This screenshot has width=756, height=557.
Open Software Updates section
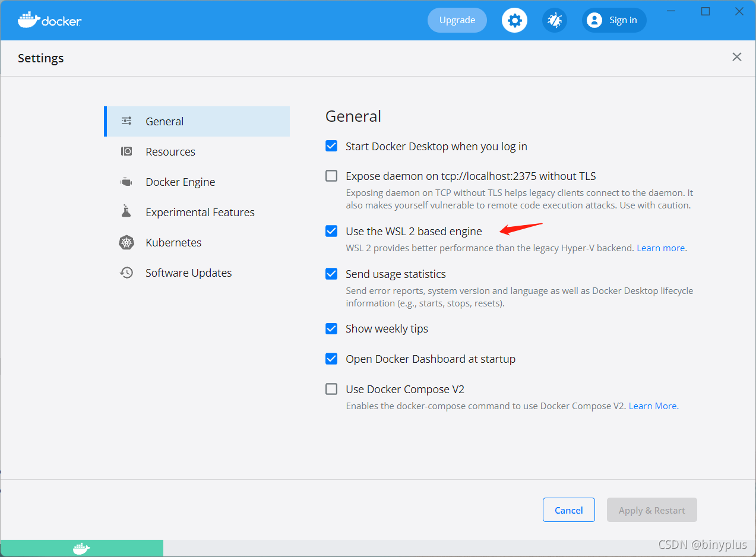click(197, 273)
